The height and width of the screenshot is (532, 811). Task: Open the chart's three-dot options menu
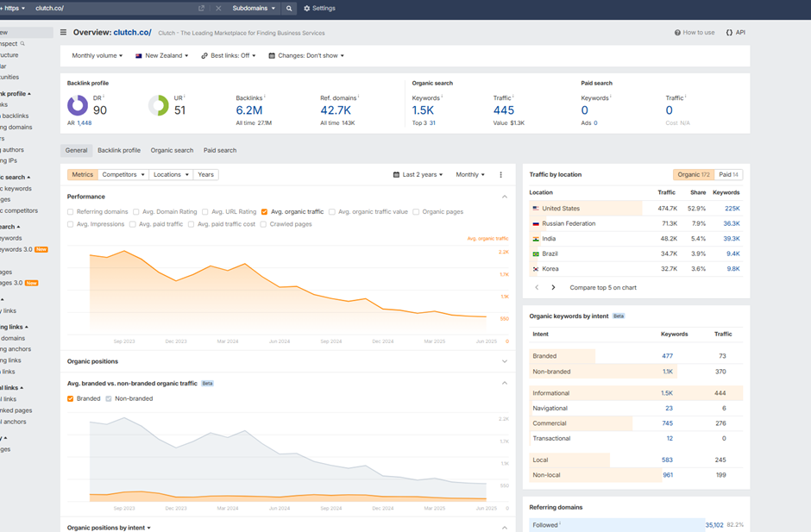pyautogui.click(x=500, y=175)
